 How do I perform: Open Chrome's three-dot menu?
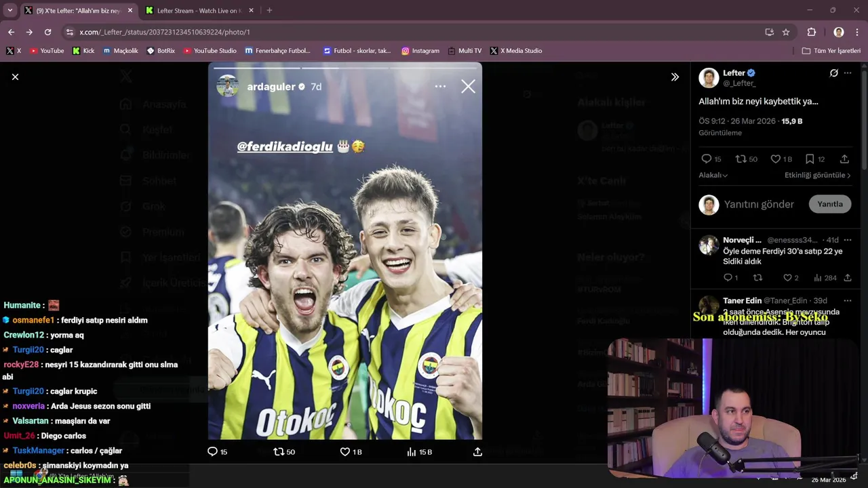858,32
